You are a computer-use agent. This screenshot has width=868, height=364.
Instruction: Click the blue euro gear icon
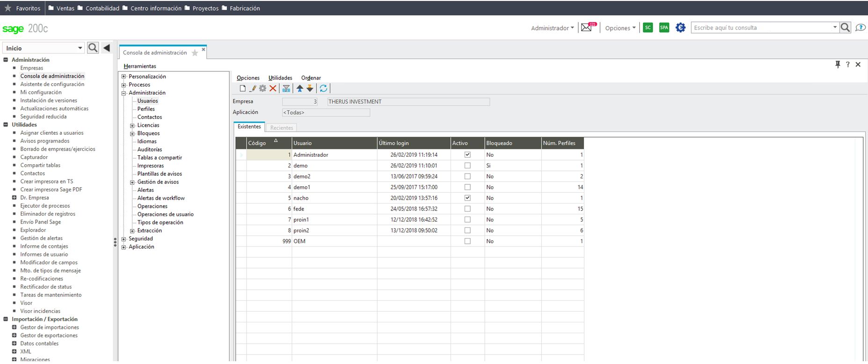tap(681, 28)
